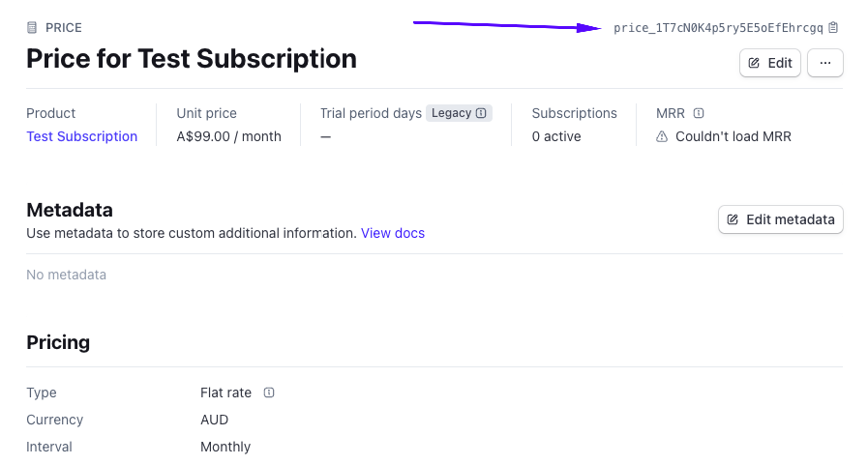868x465 pixels.
Task: Copy the price ID with clipboard icon
Action: pos(834,28)
